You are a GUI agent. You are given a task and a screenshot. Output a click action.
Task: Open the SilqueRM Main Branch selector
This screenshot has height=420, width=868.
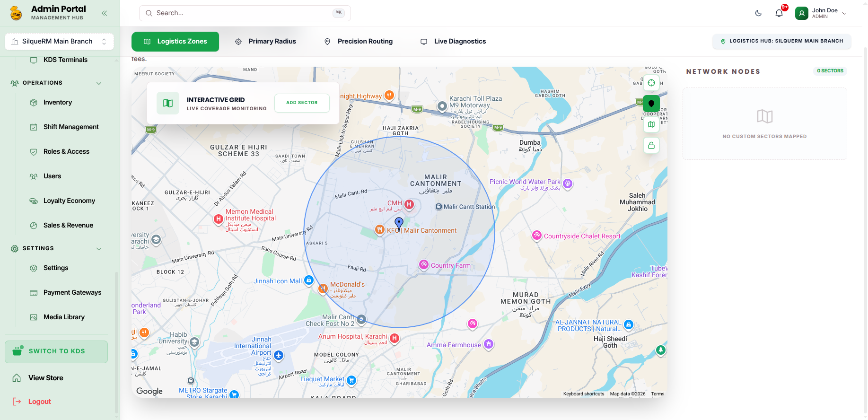(x=59, y=42)
